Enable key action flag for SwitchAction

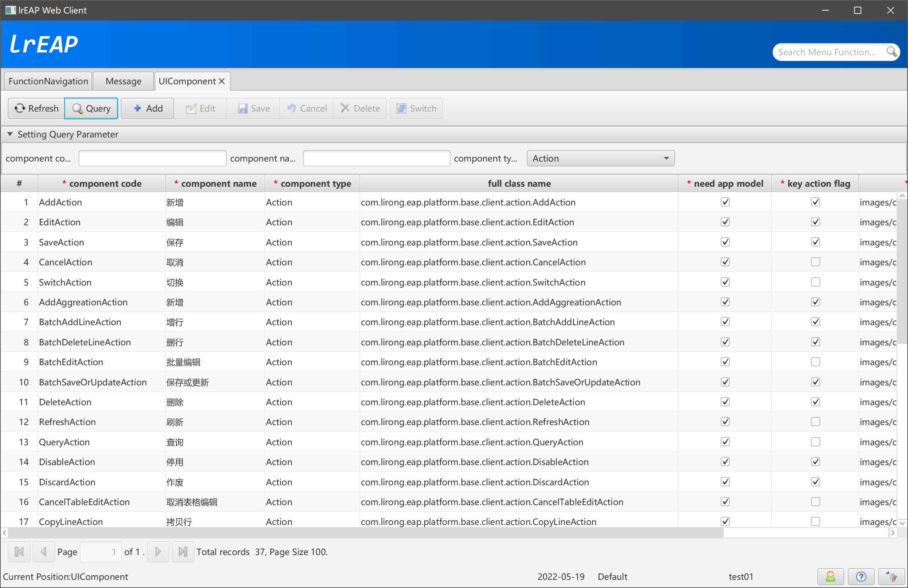tap(815, 282)
